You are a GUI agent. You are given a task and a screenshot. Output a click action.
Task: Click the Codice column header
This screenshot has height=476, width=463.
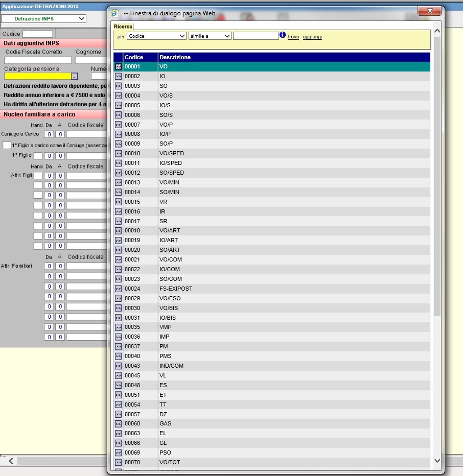[x=134, y=57]
